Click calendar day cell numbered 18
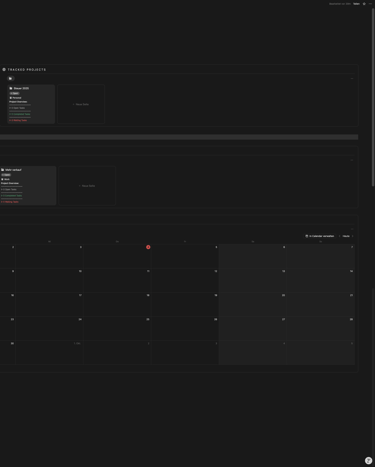The image size is (375, 467). tap(117, 305)
